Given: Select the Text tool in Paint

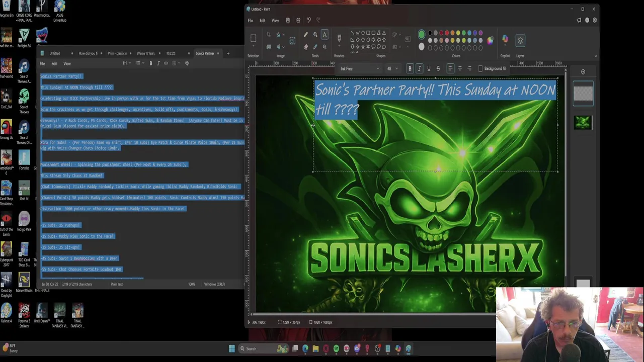Looking at the screenshot, I should [325, 35].
